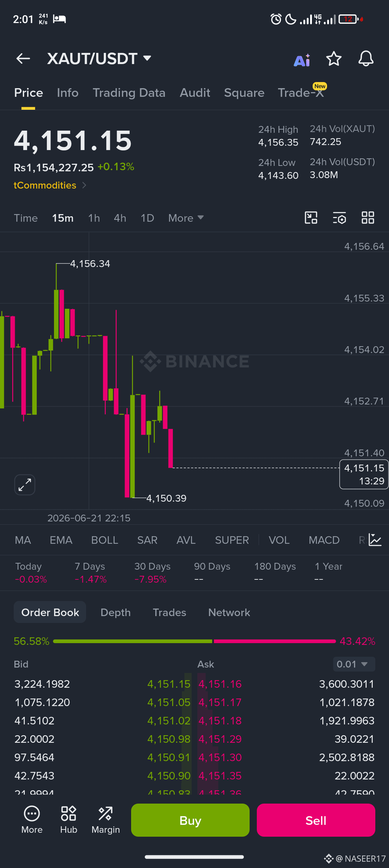Toggle the VOL sub-indicator
Viewport: 389px width, 868px height.
point(279,540)
